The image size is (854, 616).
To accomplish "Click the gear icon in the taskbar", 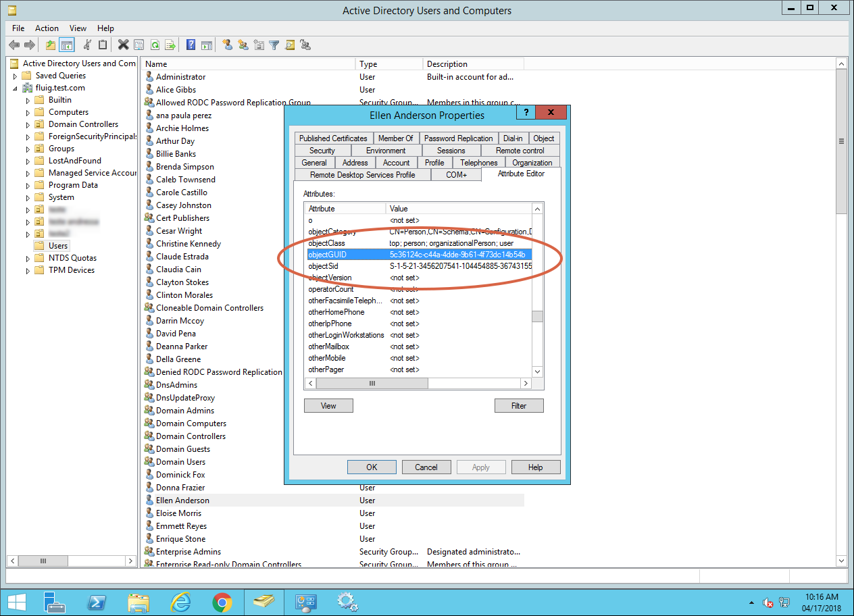I will 347,602.
